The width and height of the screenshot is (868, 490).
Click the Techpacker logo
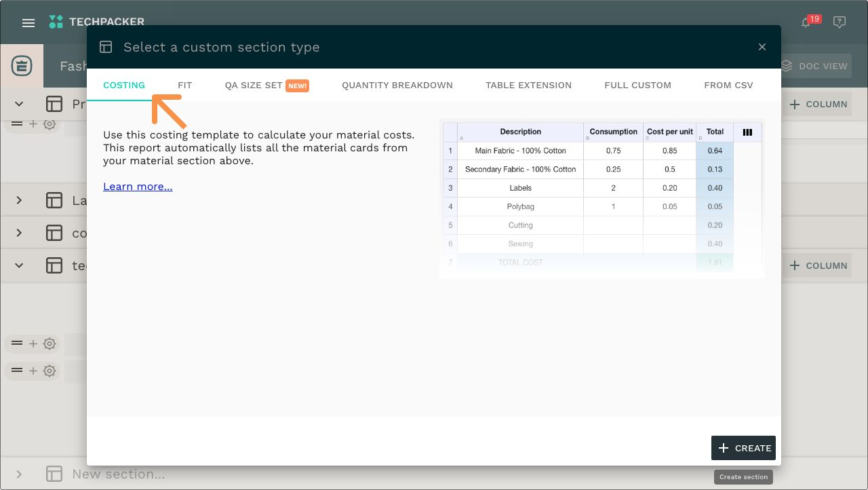97,22
